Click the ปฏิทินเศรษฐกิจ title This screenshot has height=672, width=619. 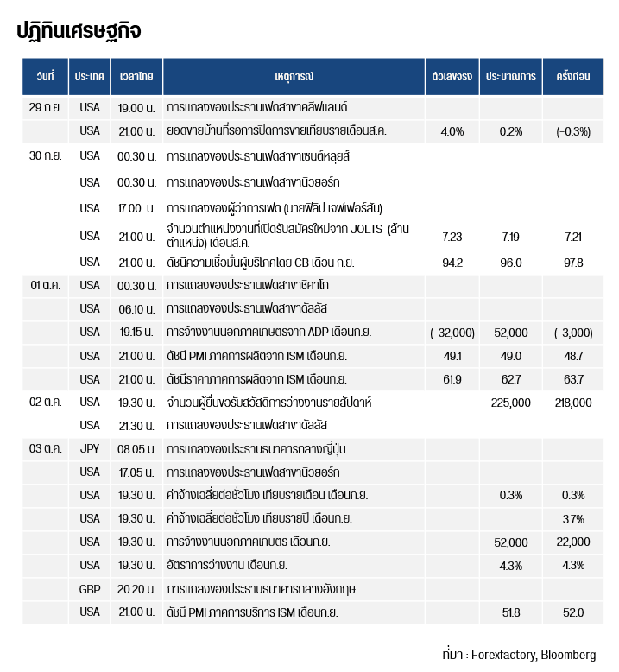(79, 32)
